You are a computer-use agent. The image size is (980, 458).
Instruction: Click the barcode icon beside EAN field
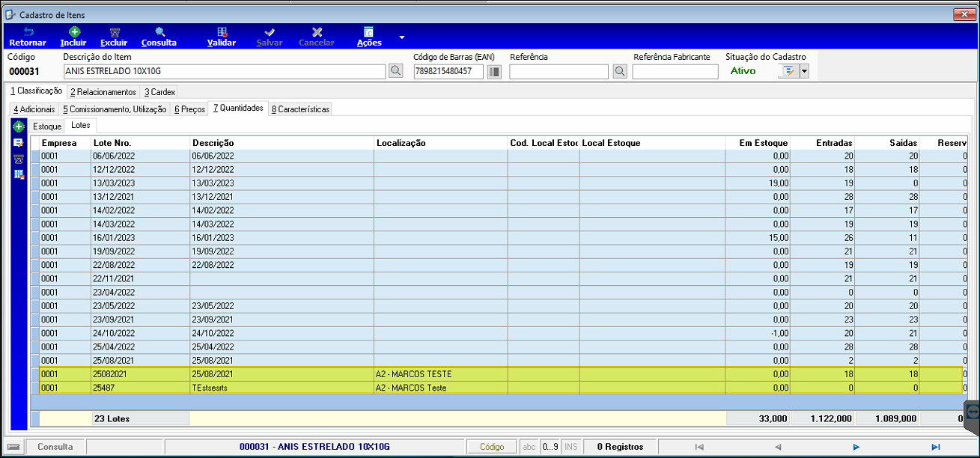click(x=494, y=72)
